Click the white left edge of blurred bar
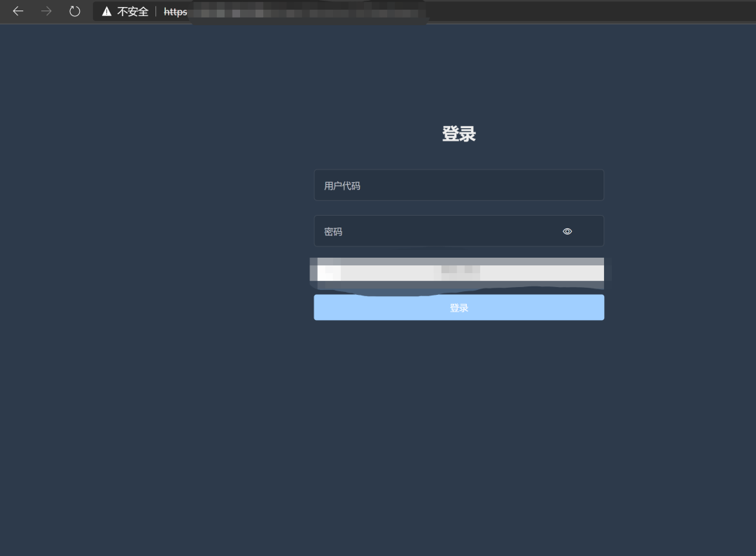 coord(328,273)
